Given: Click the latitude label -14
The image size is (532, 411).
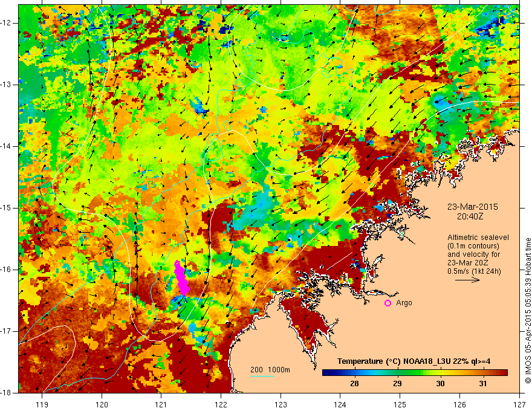Looking at the screenshot, I should [x=7, y=146].
